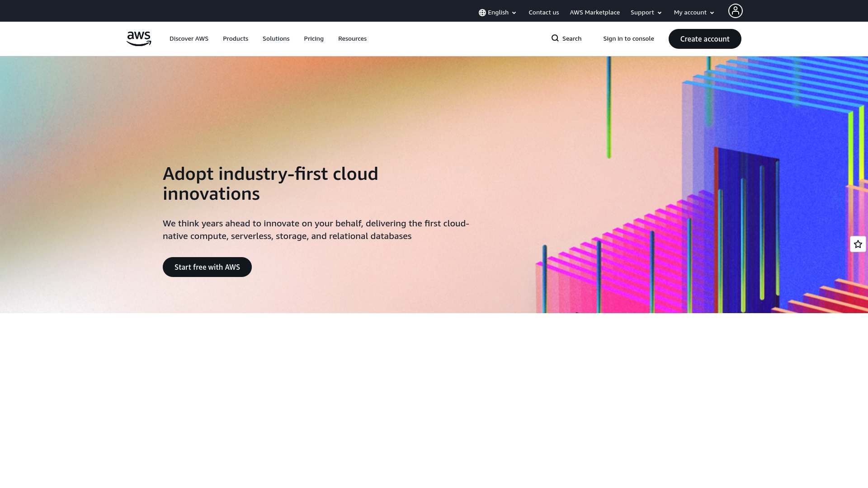
Task: Open the Solutions menu
Action: 276,39
